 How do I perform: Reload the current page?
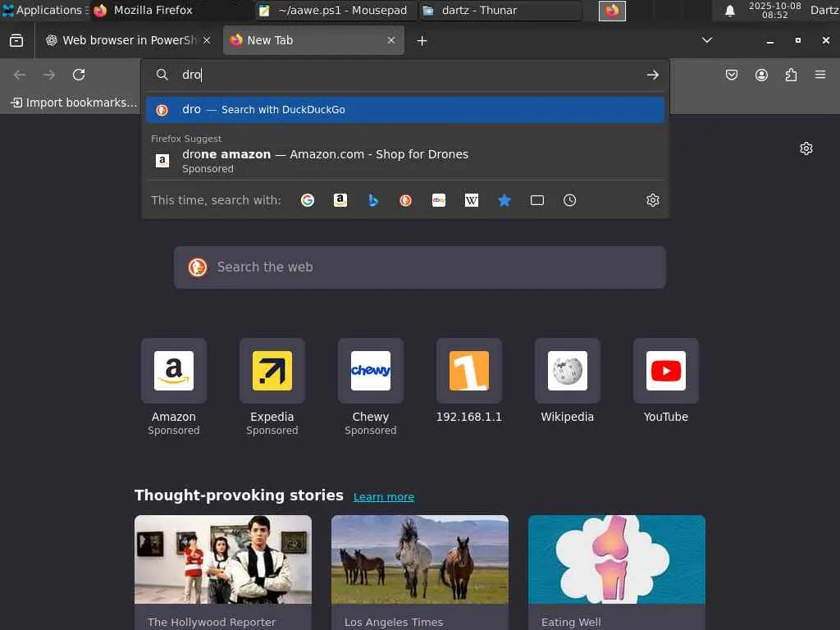pyautogui.click(x=79, y=75)
